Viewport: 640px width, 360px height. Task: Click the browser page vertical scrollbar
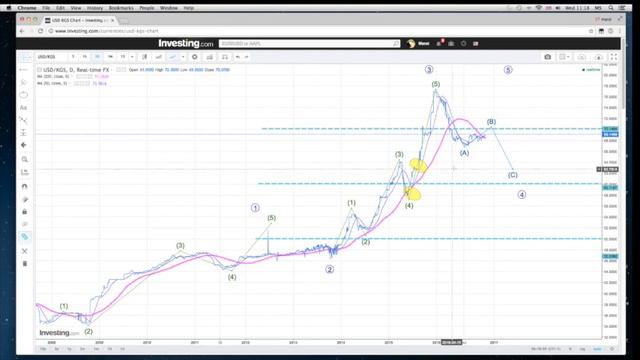pyautogui.click(x=623, y=73)
